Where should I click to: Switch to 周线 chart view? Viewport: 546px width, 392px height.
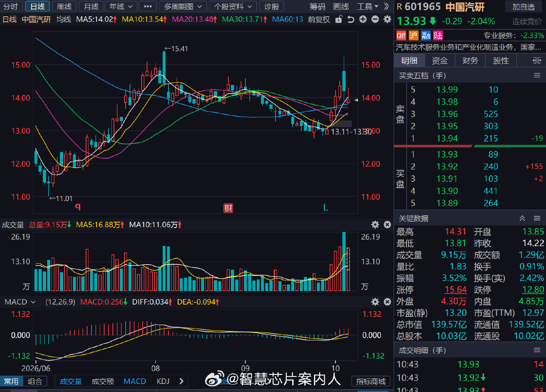point(64,7)
